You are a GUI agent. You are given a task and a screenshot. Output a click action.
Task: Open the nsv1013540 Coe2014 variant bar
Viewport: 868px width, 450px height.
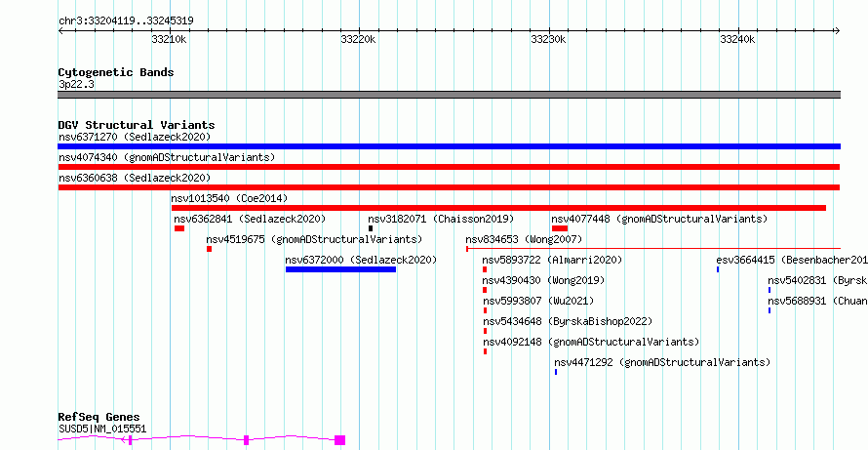tap(498, 208)
